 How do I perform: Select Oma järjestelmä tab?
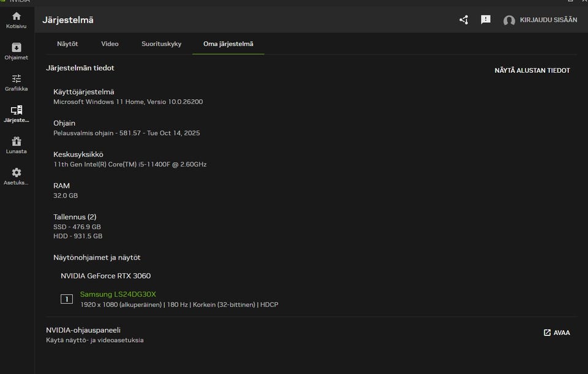(x=228, y=44)
